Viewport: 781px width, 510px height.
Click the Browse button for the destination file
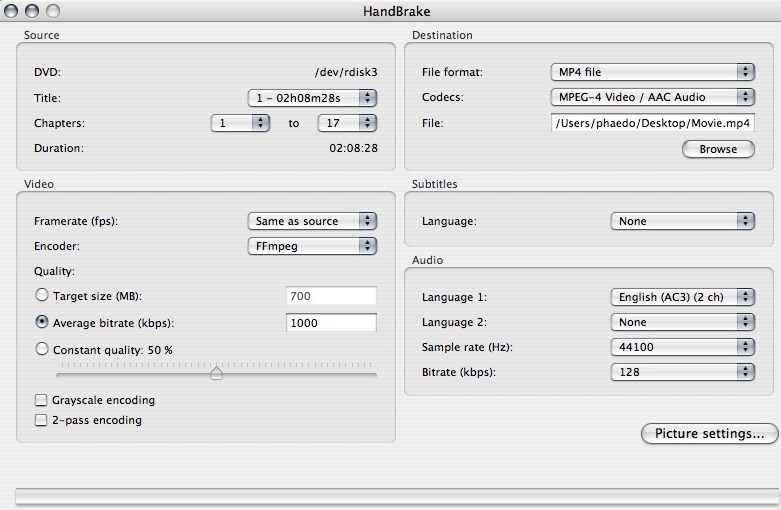(x=718, y=149)
